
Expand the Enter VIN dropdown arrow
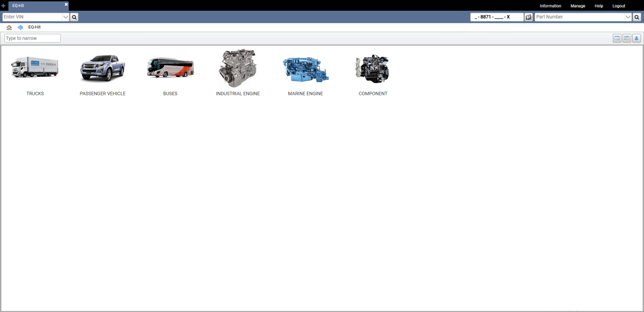66,17
